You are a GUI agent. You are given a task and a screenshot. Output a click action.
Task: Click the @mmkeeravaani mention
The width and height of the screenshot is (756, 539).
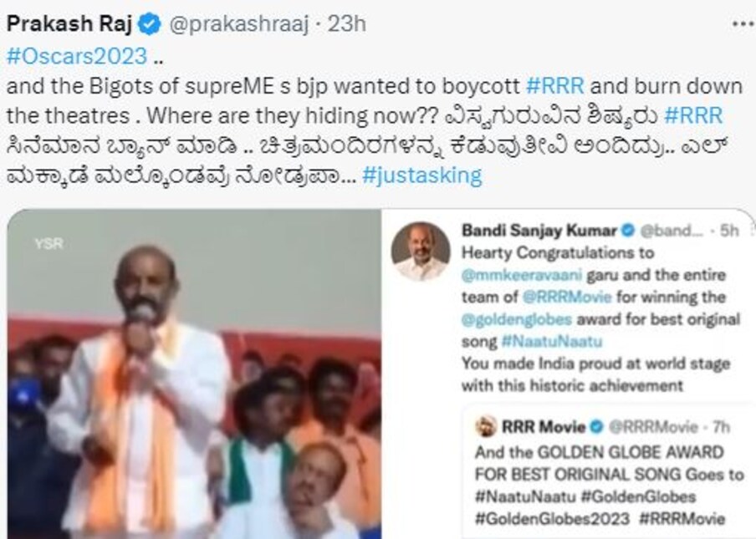[x=522, y=275]
